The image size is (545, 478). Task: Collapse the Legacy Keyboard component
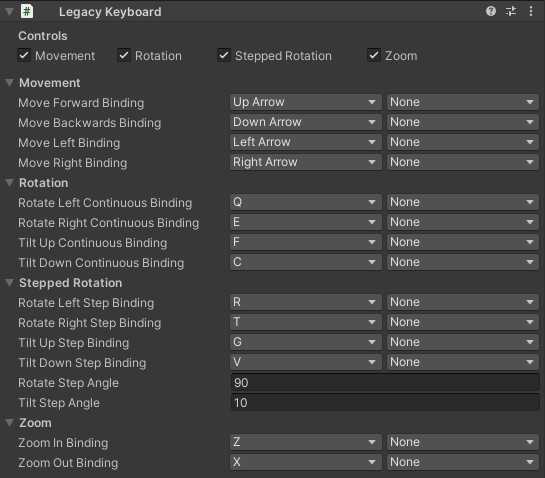pos(9,12)
